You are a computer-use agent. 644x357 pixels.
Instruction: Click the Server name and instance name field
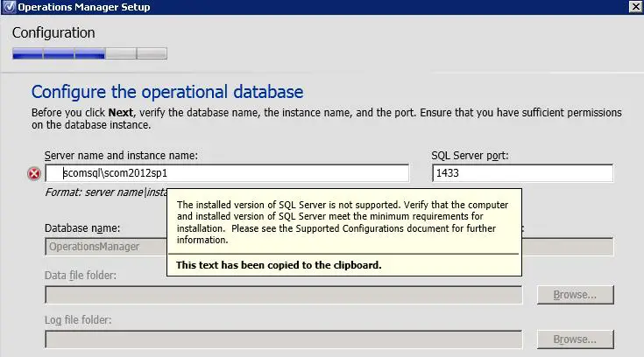(227, 173)
